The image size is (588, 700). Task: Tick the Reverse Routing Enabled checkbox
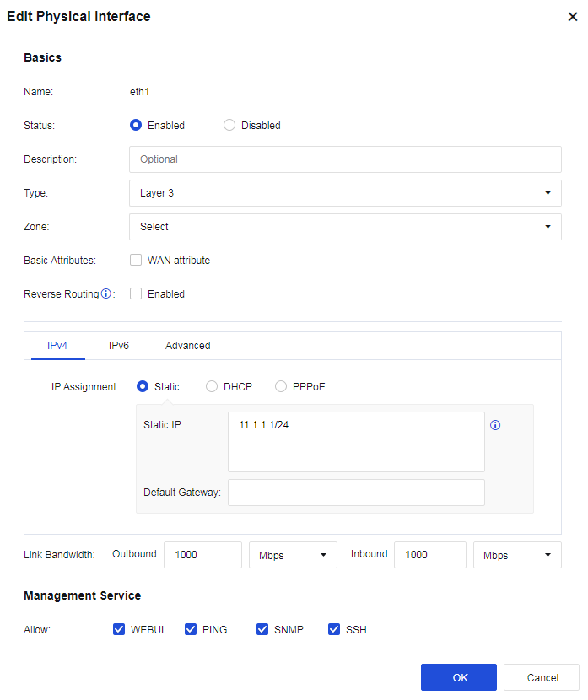pyautogui.click(x=136, y=294)
